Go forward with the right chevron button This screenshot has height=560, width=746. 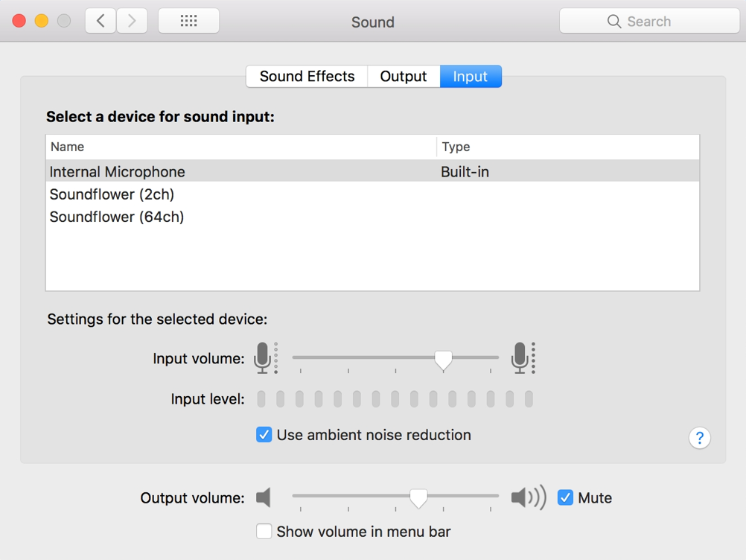[x=132, y=21]
